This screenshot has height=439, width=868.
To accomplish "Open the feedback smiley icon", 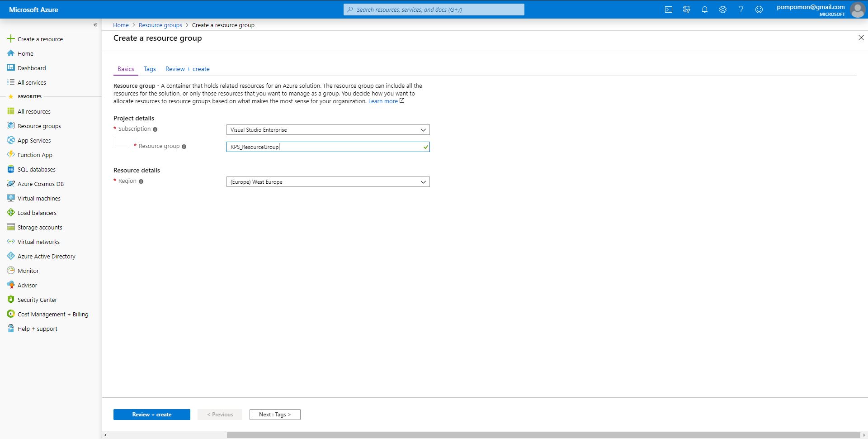I will pos(759,10).
